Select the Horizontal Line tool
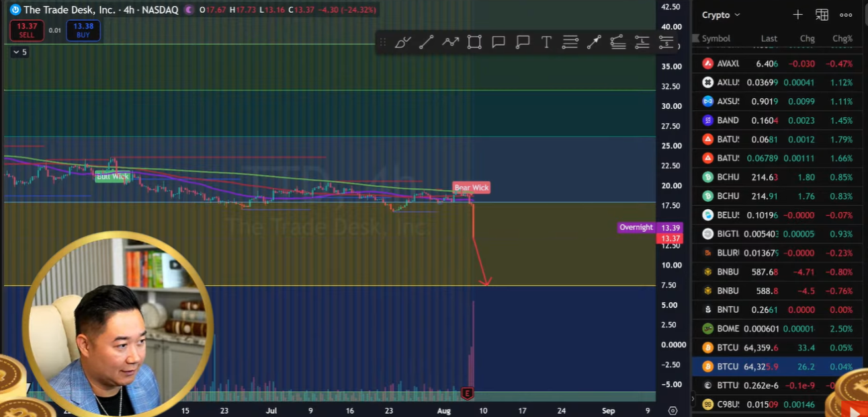This screenshot has width=868, height=417. pos(570,42)
